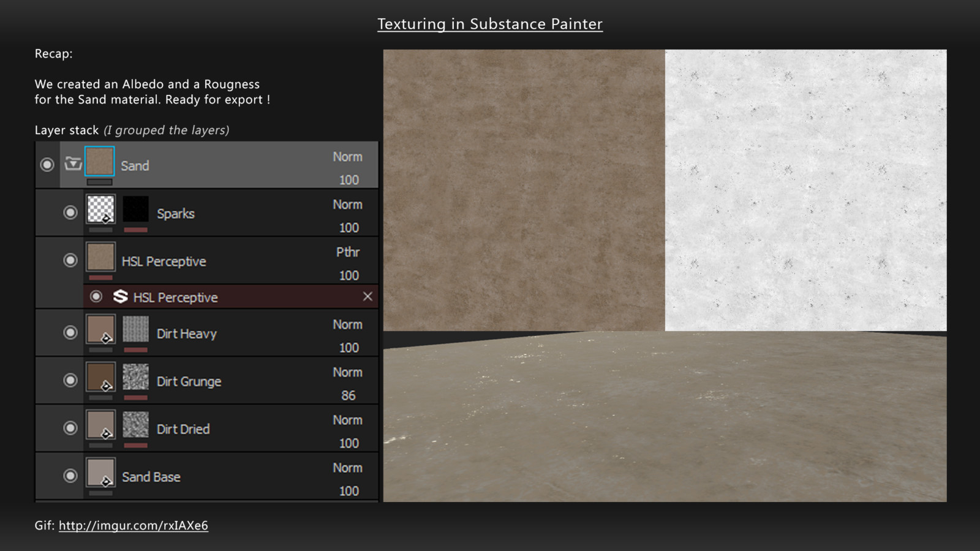Select the HSL Perceptive layer name
Image resolution: width=980 pixels, height=551 pixels.
[x=164, y=261]
